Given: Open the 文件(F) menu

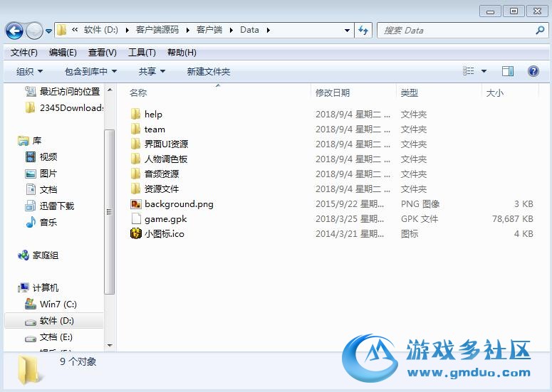Looking at the screenshot, I should tap(24, 53).
